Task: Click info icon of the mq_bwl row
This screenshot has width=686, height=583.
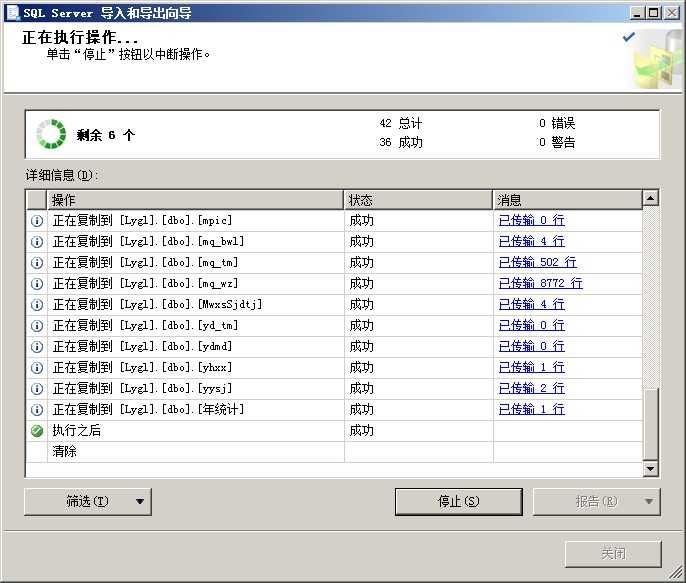Action: [37, 242]
